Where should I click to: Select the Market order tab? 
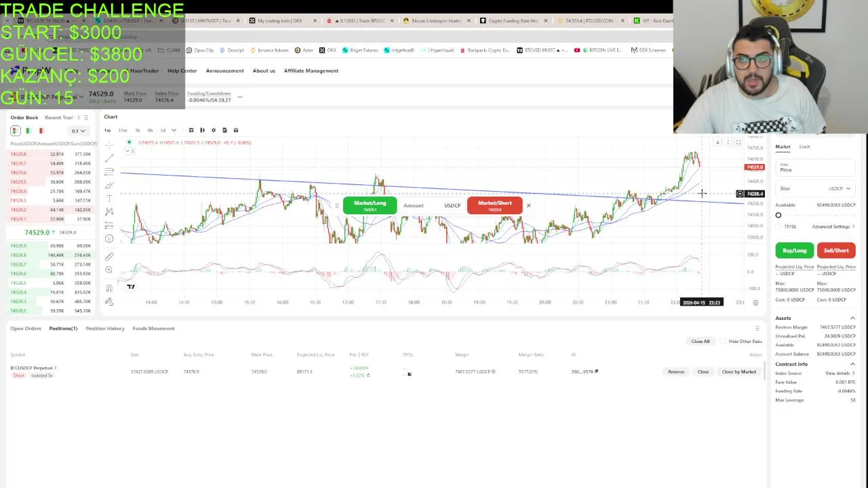pyautogui.click(x=783, y=146)
